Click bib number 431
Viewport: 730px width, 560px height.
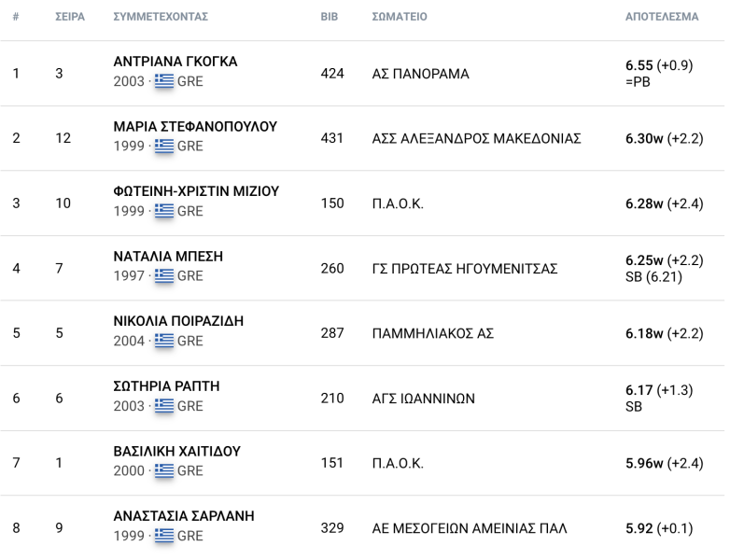(332, 138)
